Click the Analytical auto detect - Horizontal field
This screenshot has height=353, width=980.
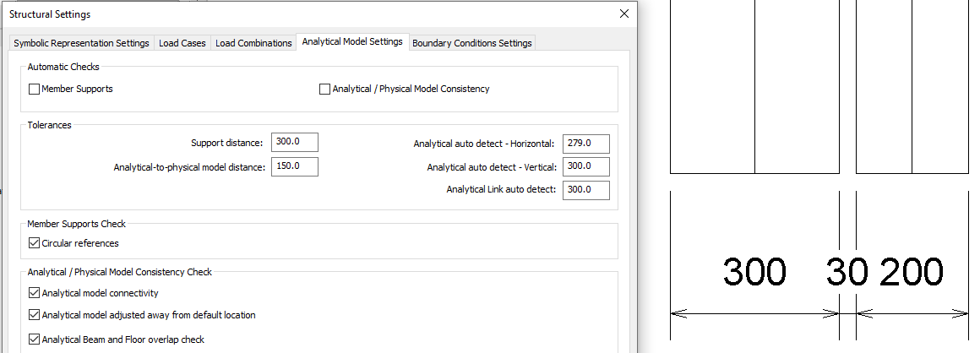pyautogui.click(x=585, y=143)
